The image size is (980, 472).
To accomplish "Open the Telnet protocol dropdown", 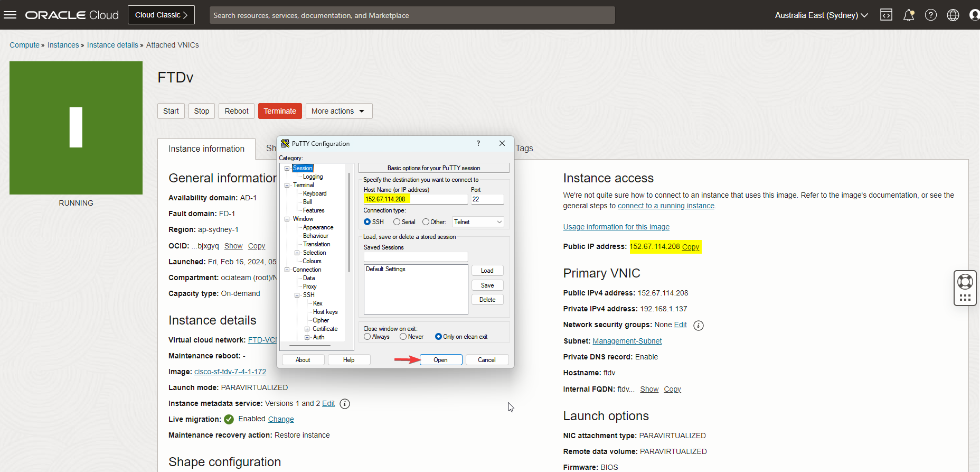I will point(478,222).
